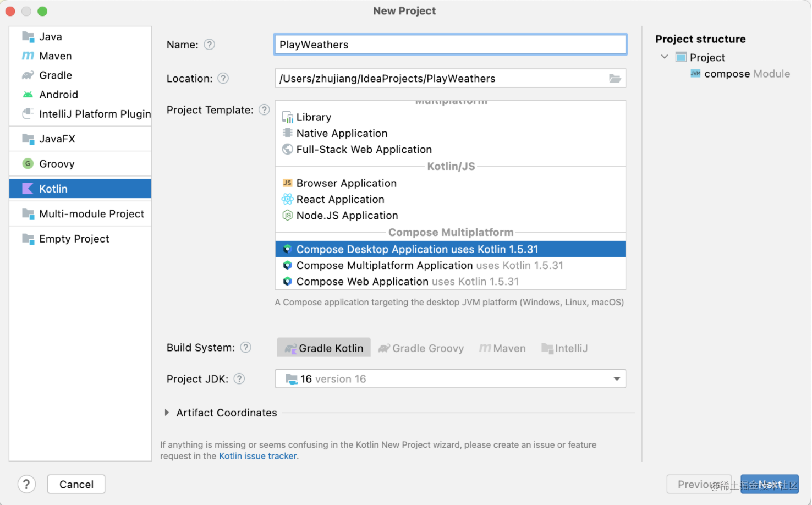This screenshot has width=812, height=505.
Task: Show help for Build System
Action: 246,347
